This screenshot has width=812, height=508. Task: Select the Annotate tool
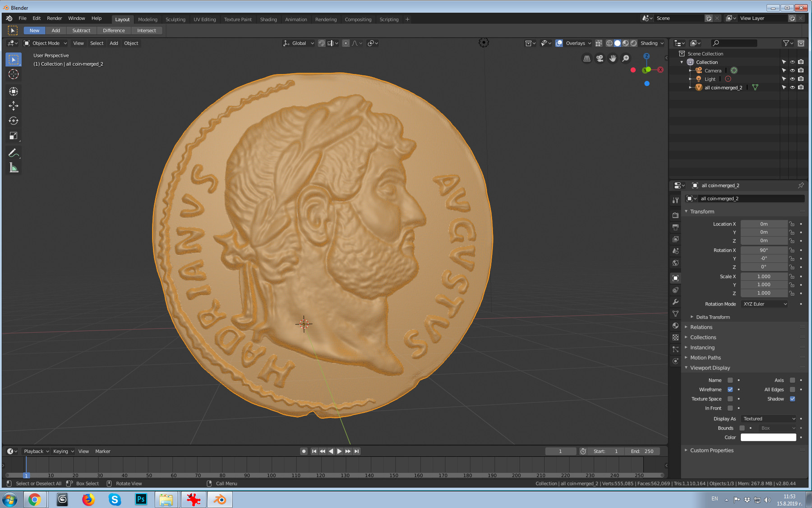tap(14, 153)
